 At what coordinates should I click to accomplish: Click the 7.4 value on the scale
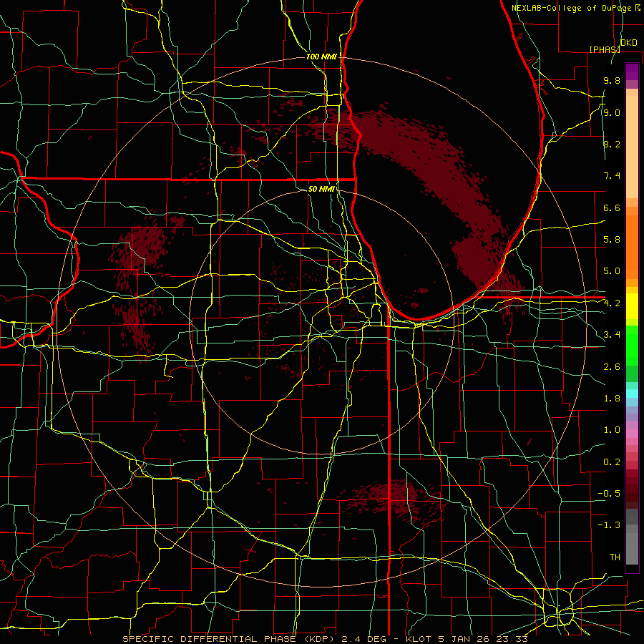[612, 176]
